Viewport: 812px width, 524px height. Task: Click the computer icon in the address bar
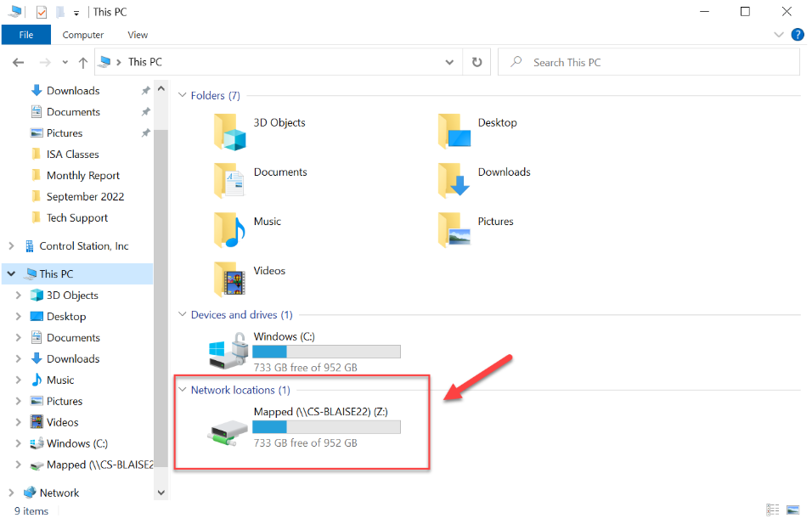(x=104, y=62)
